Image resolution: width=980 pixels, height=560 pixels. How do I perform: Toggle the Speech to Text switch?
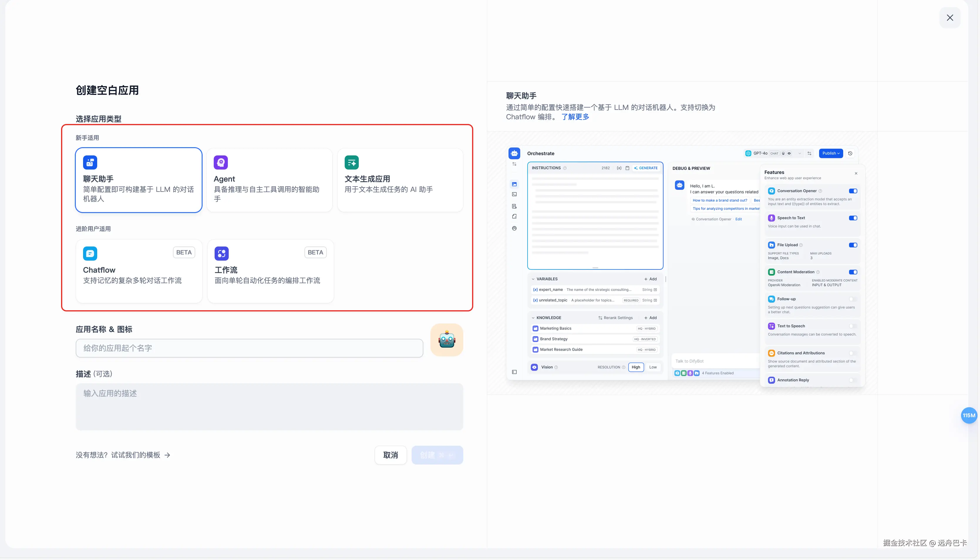pos(853,218)
